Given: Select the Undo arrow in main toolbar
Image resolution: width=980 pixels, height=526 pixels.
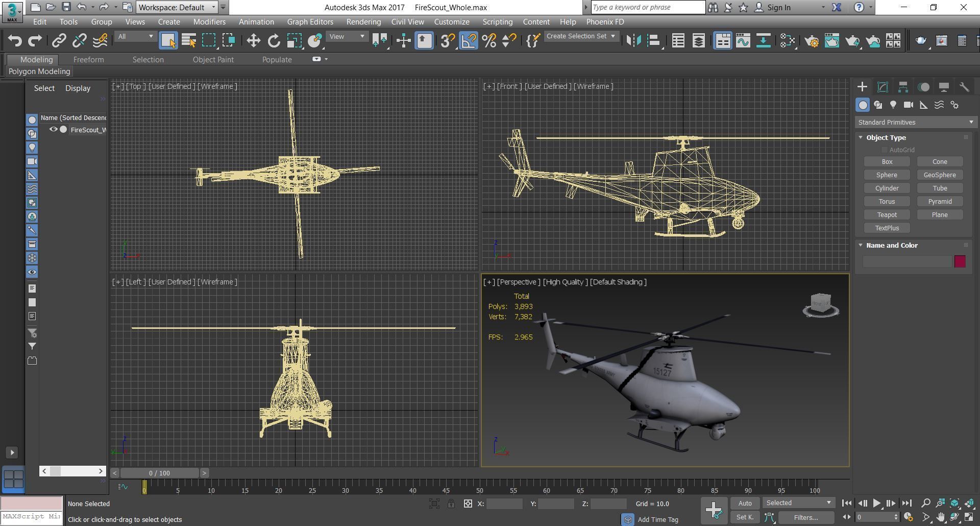Looking at the screenshot, I should (15, 40).
